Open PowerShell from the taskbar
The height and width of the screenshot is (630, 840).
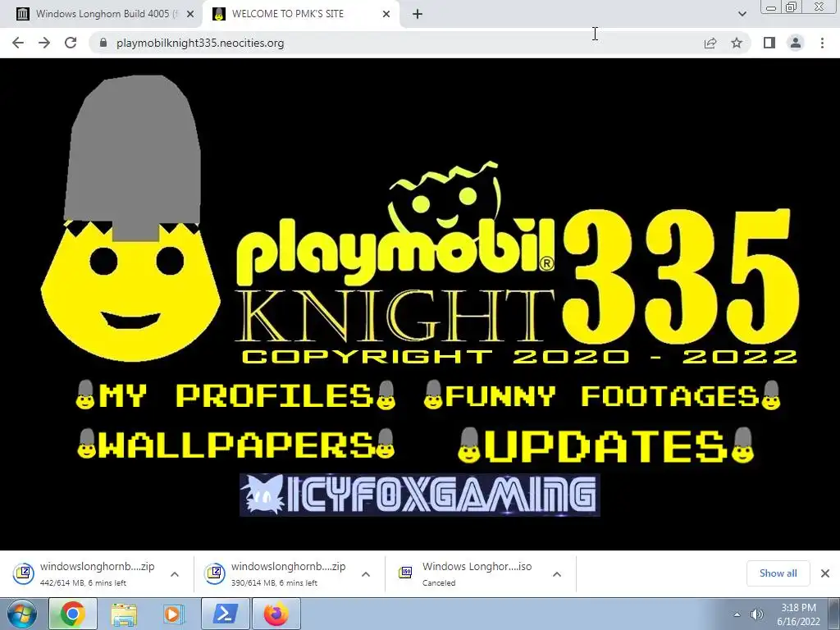[x=225, y=614]
